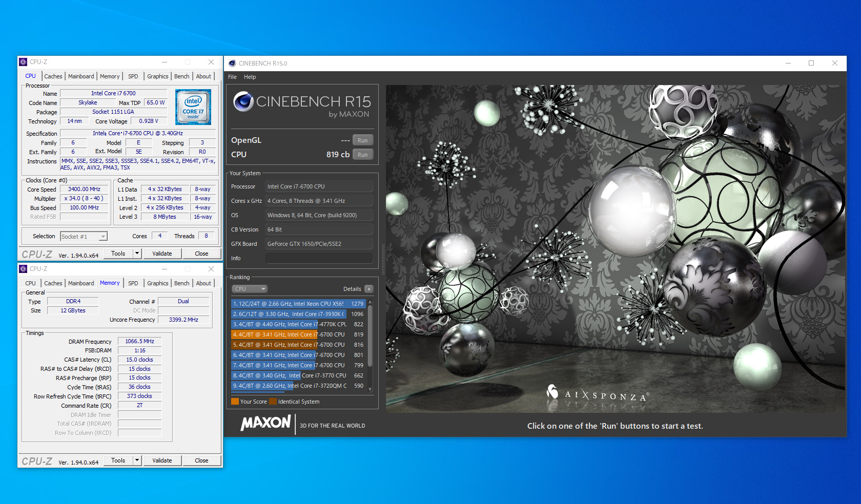This screenshot has width=861, height=504.
Task: Open Tools dropdown arrow in top CPU-Z window
Action: (x=137, y=254)
